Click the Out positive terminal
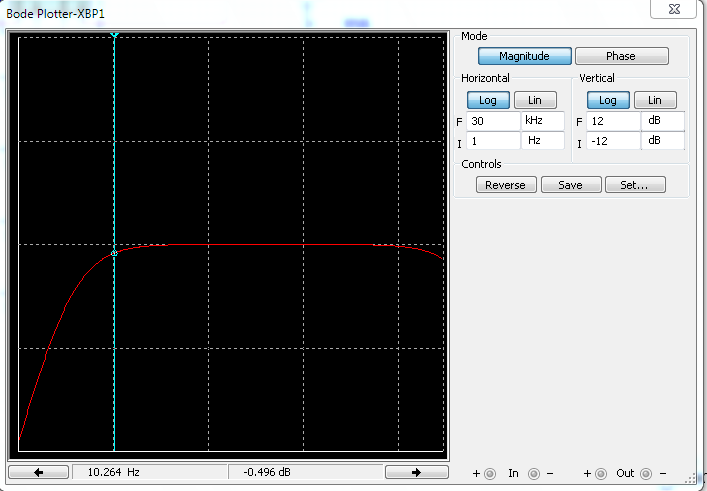Screen dimensions: 707x491 [x=601, y=474]
